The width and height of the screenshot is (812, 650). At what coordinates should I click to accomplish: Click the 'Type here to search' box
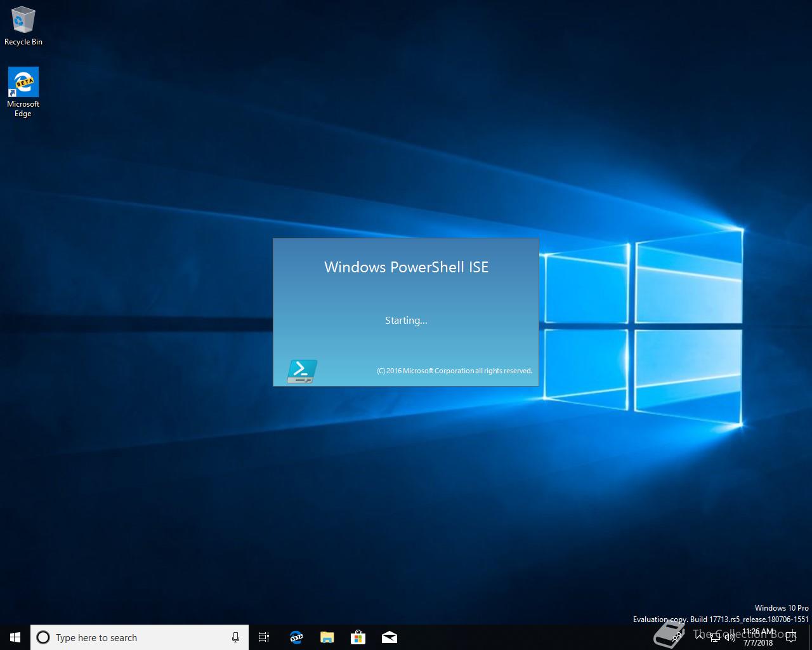point(140,637)
